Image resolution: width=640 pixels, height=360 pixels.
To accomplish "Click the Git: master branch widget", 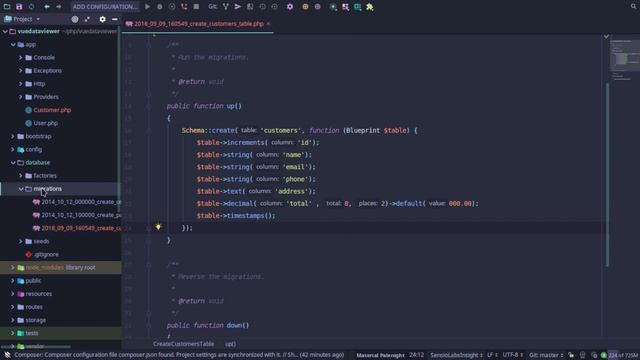I will tap(546, 355).
